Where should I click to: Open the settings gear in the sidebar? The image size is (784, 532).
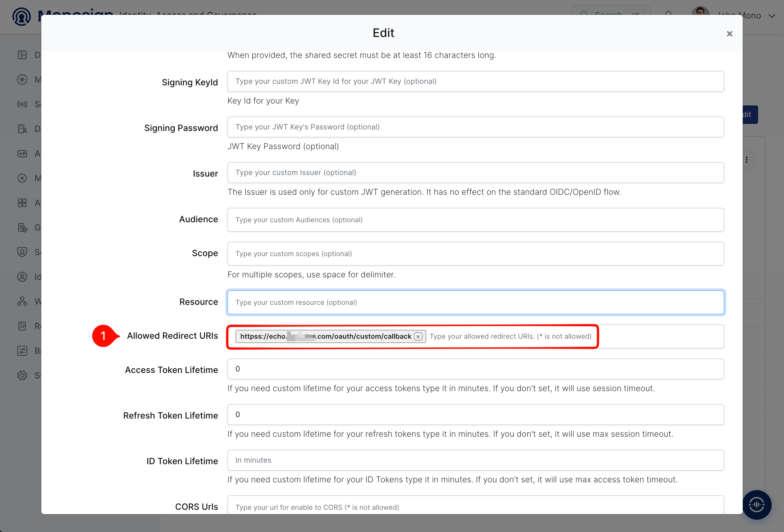click(22, 375)
